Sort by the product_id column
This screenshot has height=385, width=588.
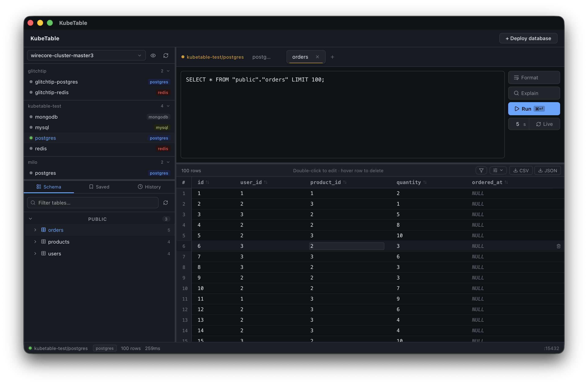pyautogui.click(x=345, y=182)
